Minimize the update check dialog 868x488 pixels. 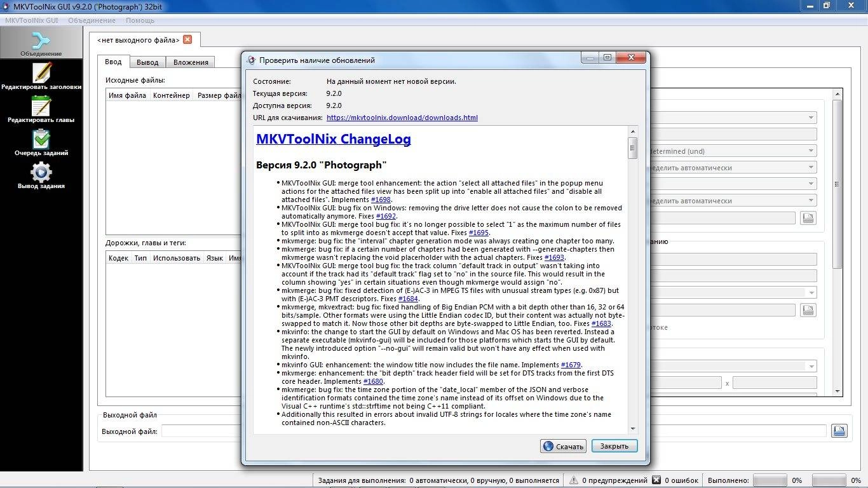pos(591,58)
